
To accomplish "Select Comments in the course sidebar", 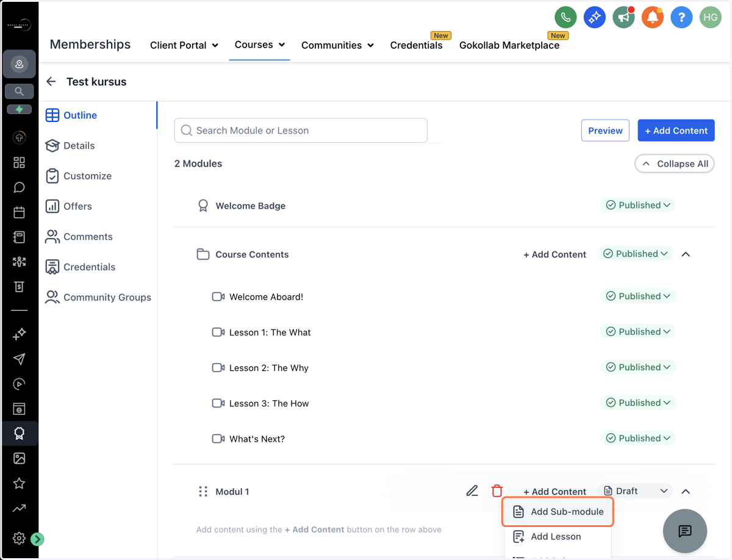I will [x=79, y=237].
